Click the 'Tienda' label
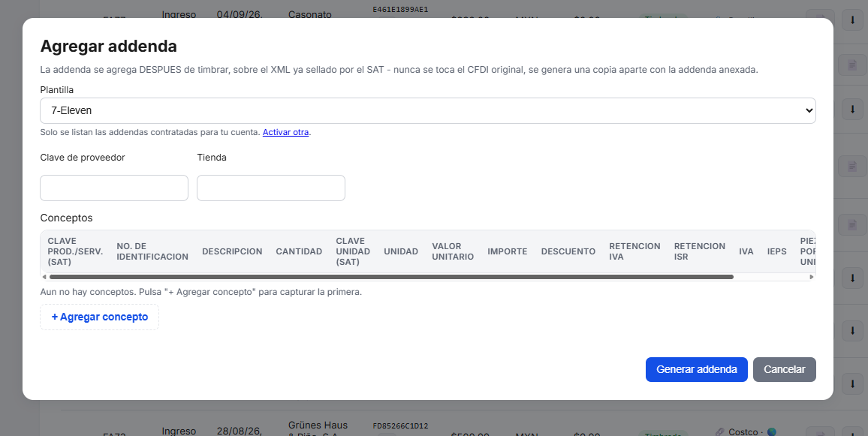The width and height of the screenshot is (868, 436). click(212, 158)
